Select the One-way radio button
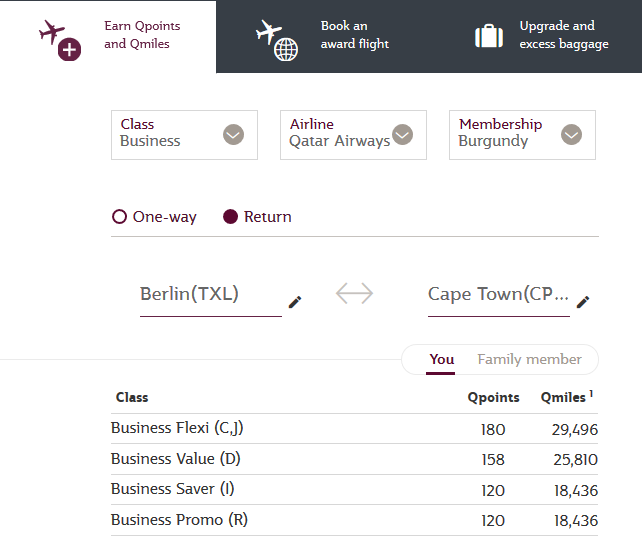 coord(119,217)
